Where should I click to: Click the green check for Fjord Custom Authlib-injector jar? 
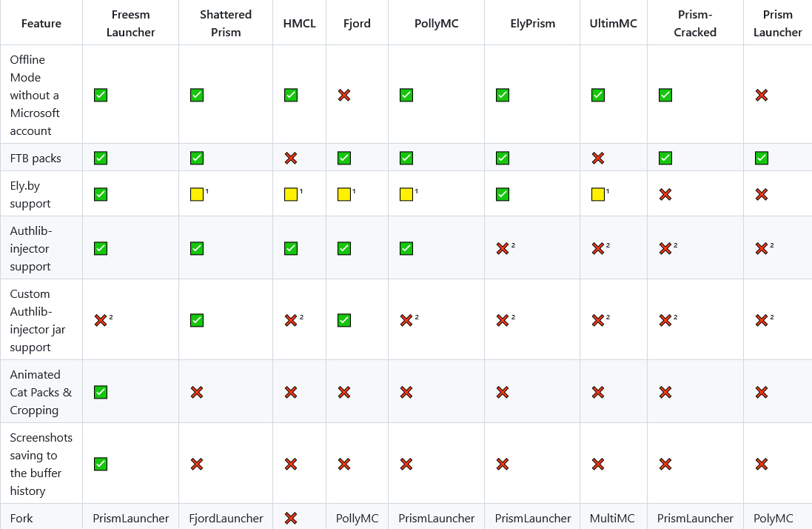344,320
